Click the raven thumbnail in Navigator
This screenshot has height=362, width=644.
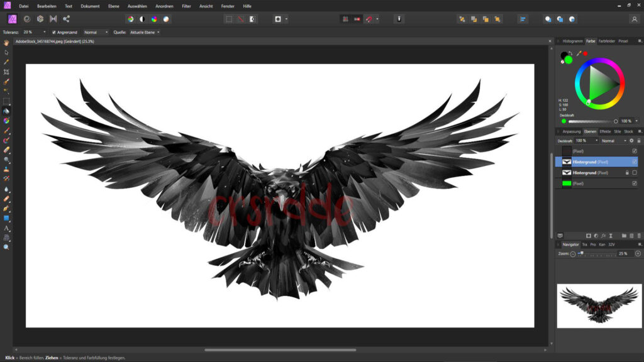point(598,305)
